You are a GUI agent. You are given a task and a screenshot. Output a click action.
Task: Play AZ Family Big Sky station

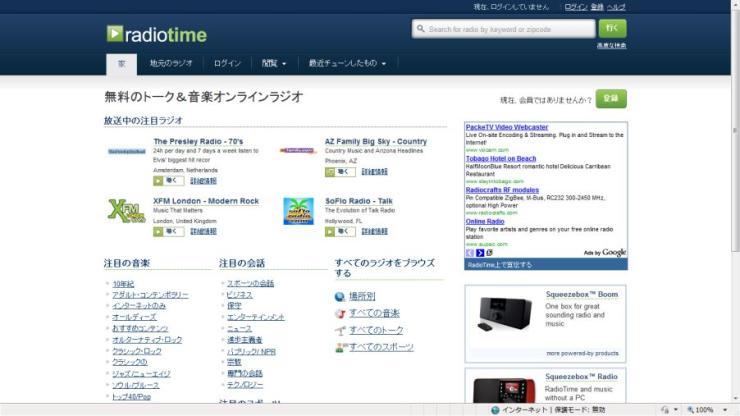pyautogui.click(x=340, y=172)
